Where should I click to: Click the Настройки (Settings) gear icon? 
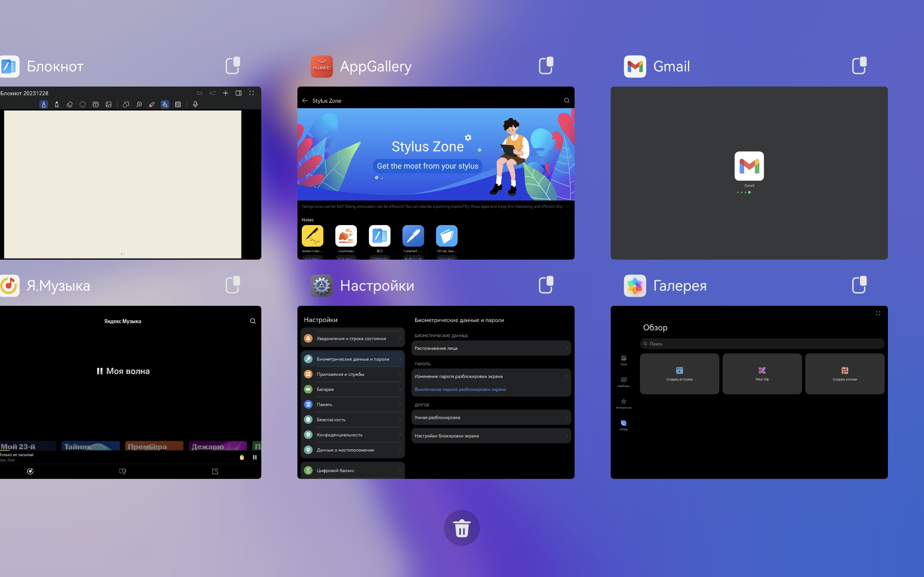click(x=321, y=286)
